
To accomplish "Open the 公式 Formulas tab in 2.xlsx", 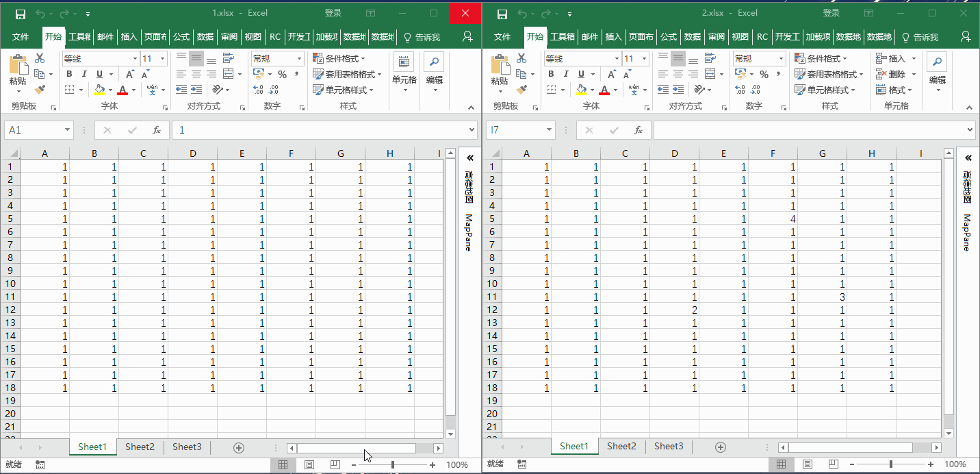I will 668,37.
